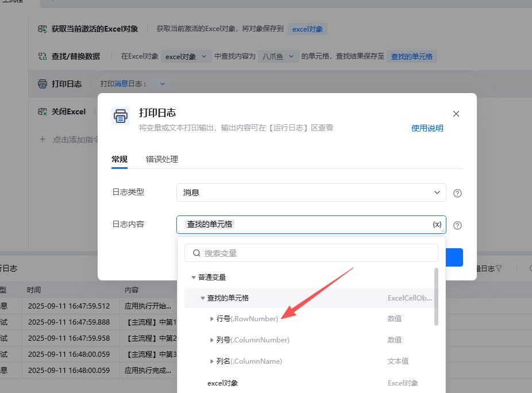This screenshot has width=532, height=393.
Task: Click the excel对象 output variable tag
Action: click(x=307, y=29)
